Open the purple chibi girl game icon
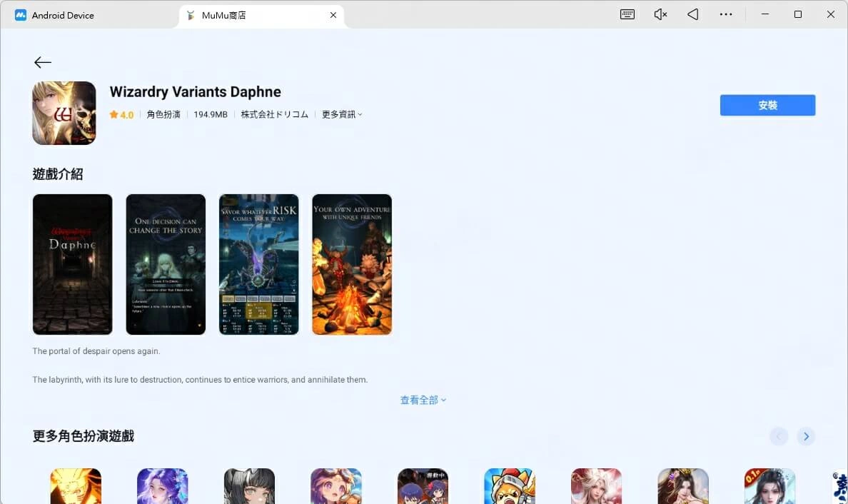The height and width of the screenshot is (504, 848). pos(336,486)
